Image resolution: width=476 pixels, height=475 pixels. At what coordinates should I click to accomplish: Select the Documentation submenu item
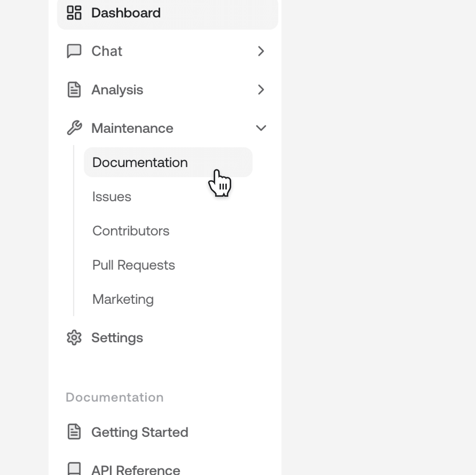pyautogui.click(x=140, y=162)
